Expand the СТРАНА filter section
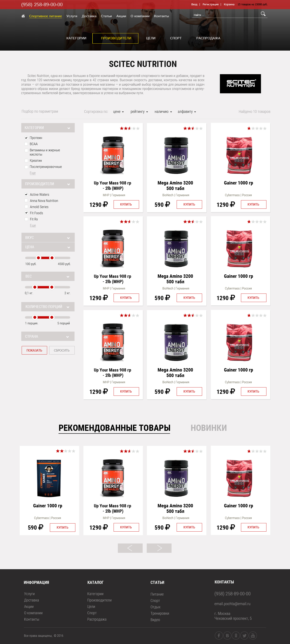This screenshot has width=290, height=644. tap(48, 336)
